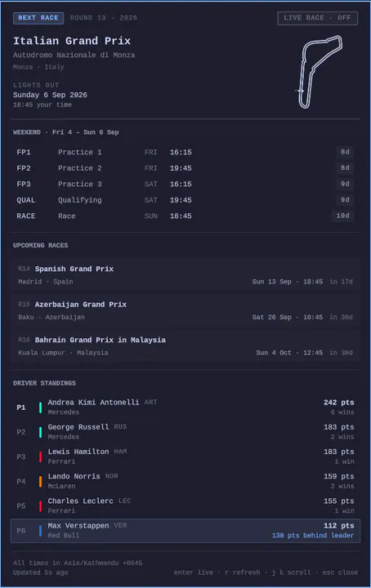Screen dimensions: 371x588
Task: Click the 242 pts value
Action: [x=339, y=403]
